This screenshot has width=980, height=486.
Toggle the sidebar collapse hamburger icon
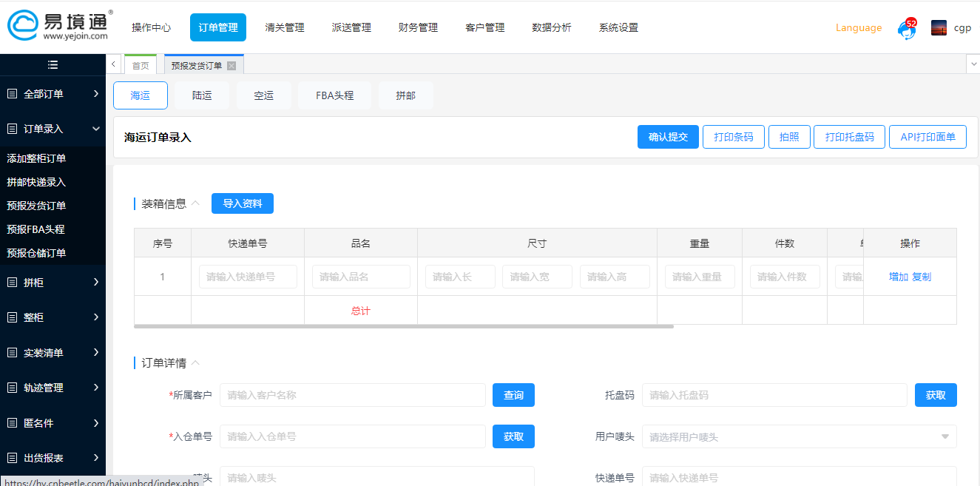53,65
